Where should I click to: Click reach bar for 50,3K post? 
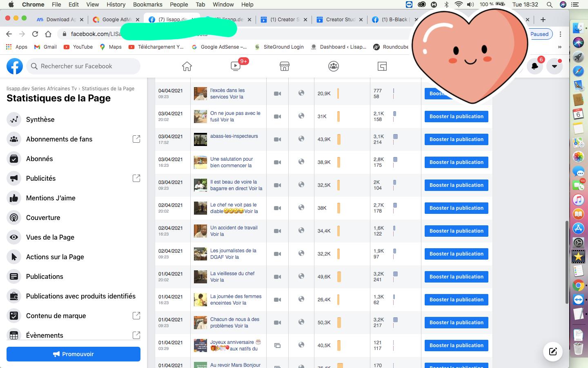coord(339,323)
